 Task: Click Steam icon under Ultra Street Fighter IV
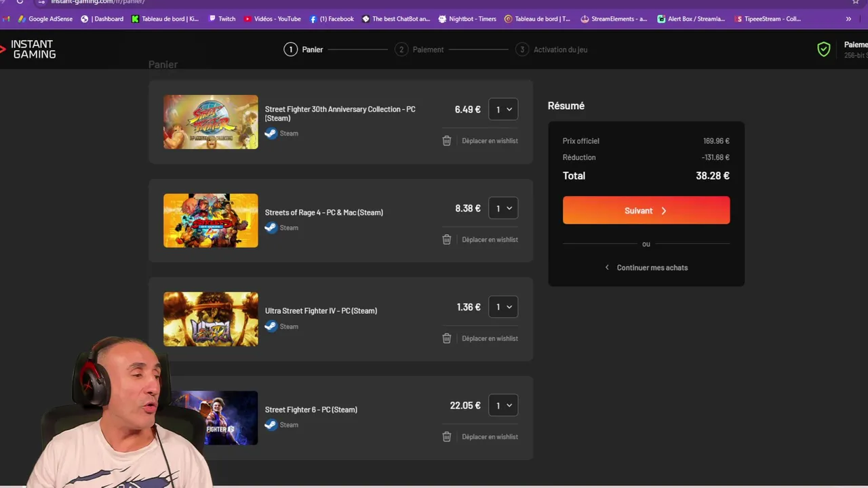click(x=271, y=326)
